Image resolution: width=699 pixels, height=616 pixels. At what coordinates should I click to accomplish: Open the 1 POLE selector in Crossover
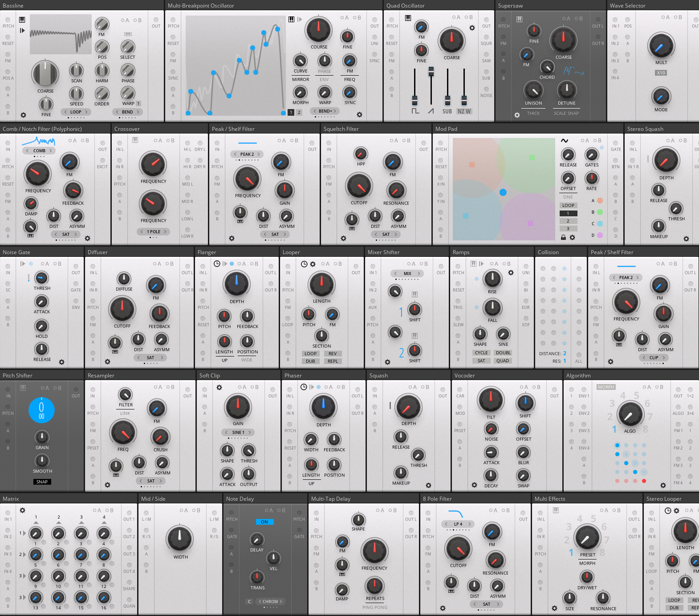(x=153, y=232)
